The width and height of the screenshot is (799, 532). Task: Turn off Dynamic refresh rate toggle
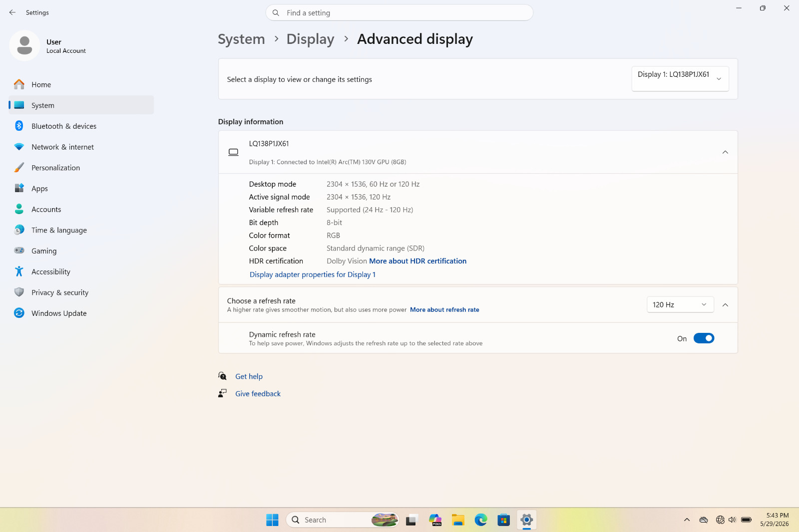pyautogui.click(x=704, y=338)
